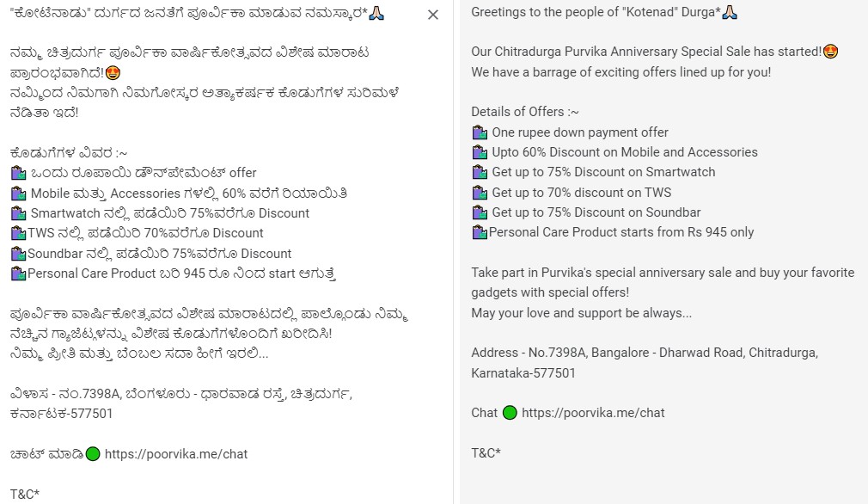Click the "Details of Offers :~" heading
The height and width of the screenshot is (504, 868).
pos(525,112)
